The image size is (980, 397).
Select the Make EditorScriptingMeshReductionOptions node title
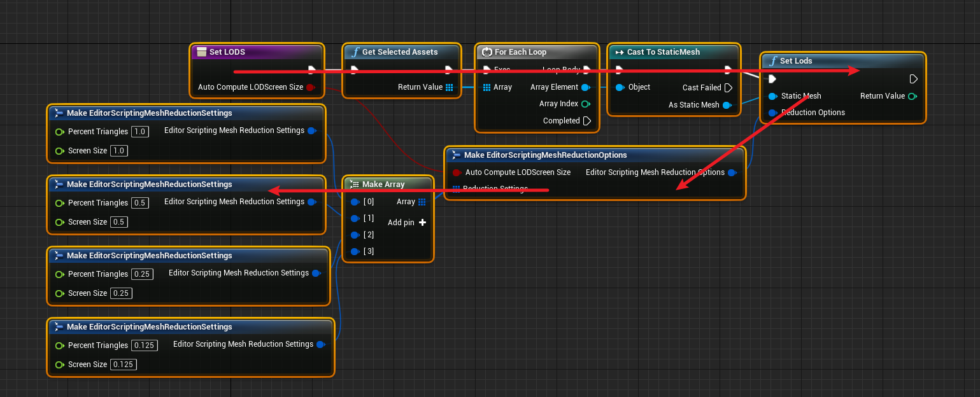point(546,155)
